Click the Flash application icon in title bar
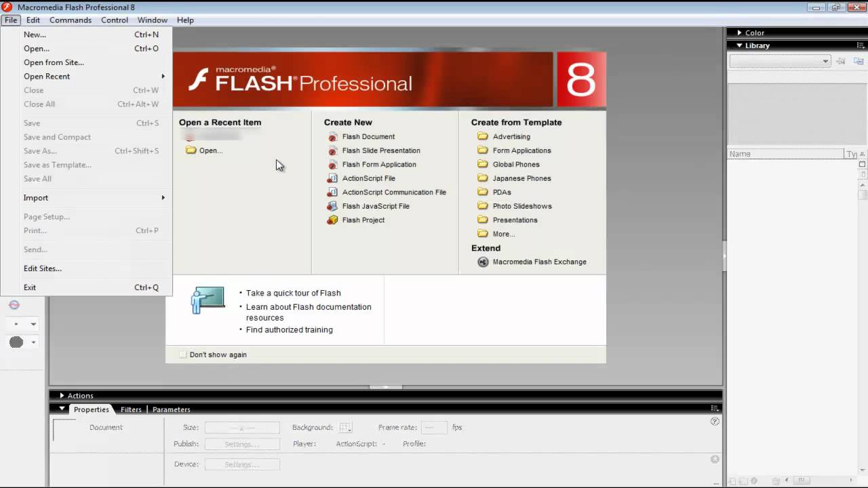The height and width of the screenshot is (488, 868). point(8,7)
